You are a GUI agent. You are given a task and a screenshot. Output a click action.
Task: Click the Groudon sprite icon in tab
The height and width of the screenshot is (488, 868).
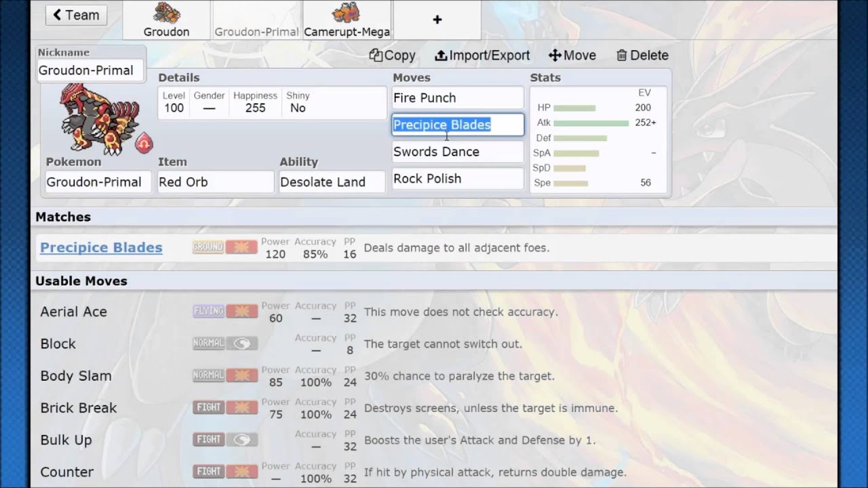coord(166,13)
